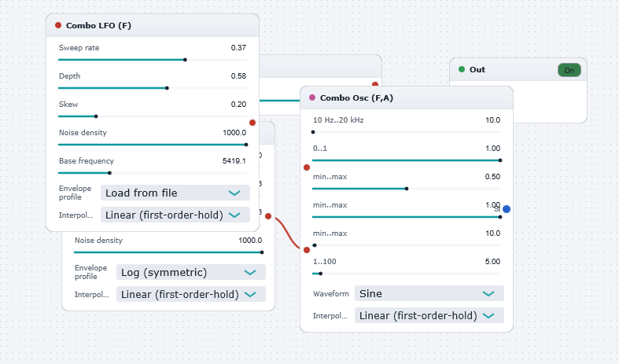Open the interpolation dropdown under Log (symmetric)

pyautogui.click(x=191, y=295)
